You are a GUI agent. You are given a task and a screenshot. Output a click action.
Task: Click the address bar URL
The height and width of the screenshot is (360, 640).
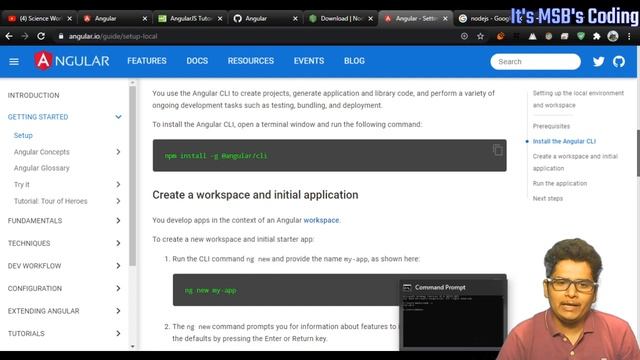click(113, 36)
